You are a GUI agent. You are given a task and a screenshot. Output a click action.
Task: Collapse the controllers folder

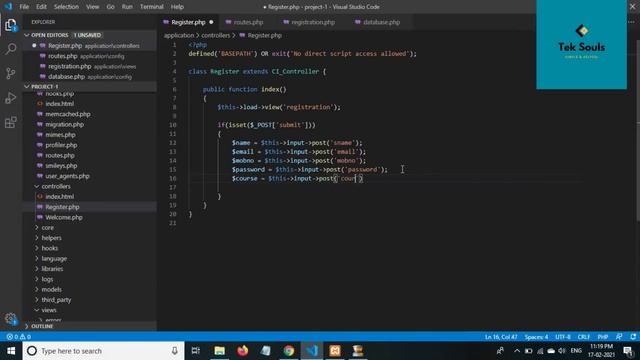click(56, 186)
